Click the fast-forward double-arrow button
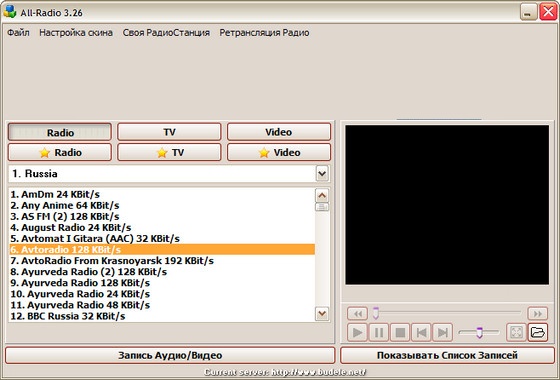 click(x=538, y=314)
